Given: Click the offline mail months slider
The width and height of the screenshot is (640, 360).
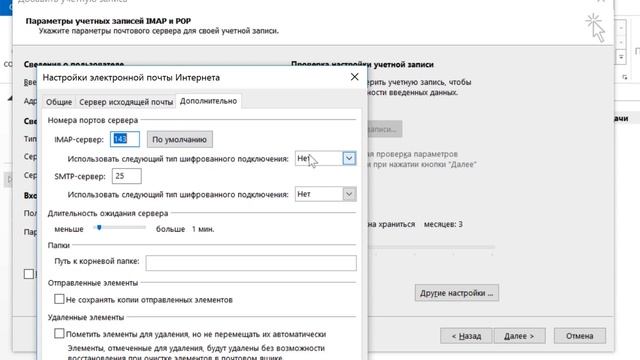Looking at the screenshot, I should pyautogui.click(x=431, y=247).
